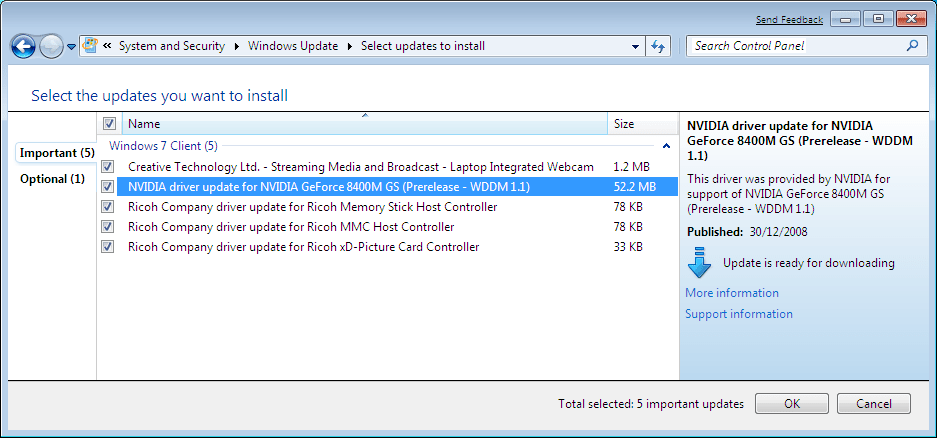Click the Search Control Panel field

pyautogui.click(x=795, y=46)
